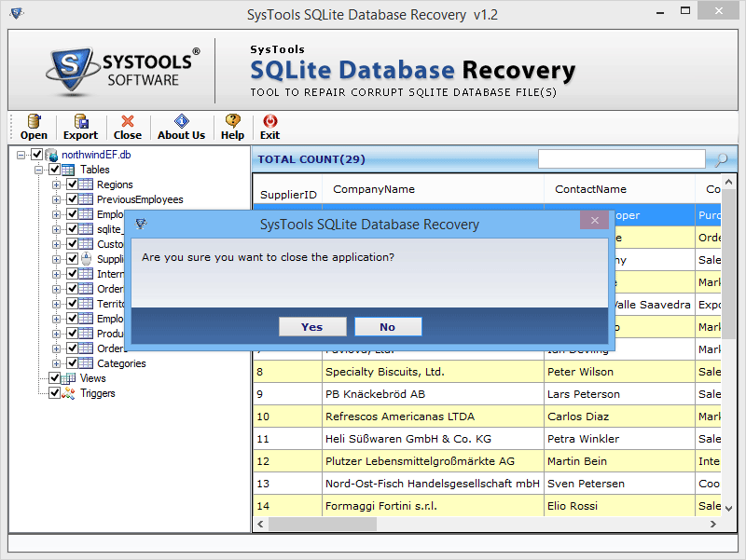Select the cell 'Carlos Diaz'
The width and height of the screenshot is (746, 560).
619,417
